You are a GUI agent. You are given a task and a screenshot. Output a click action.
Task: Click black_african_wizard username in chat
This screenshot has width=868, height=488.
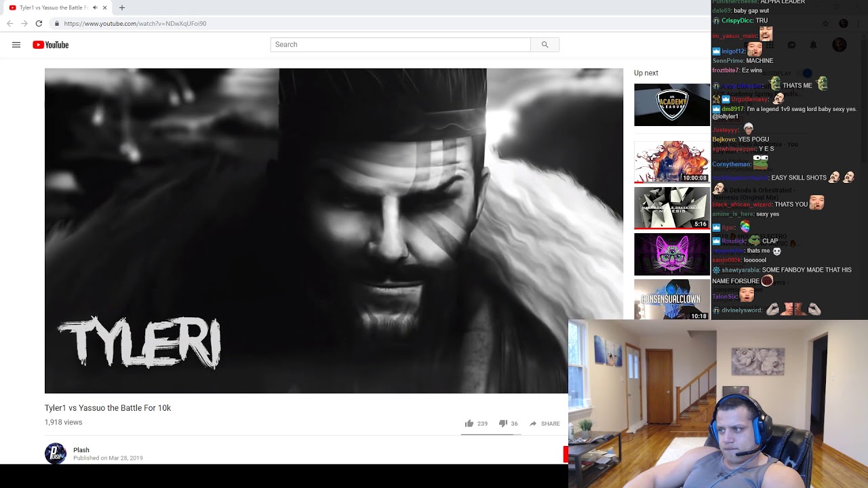click(x=742, y=205)
